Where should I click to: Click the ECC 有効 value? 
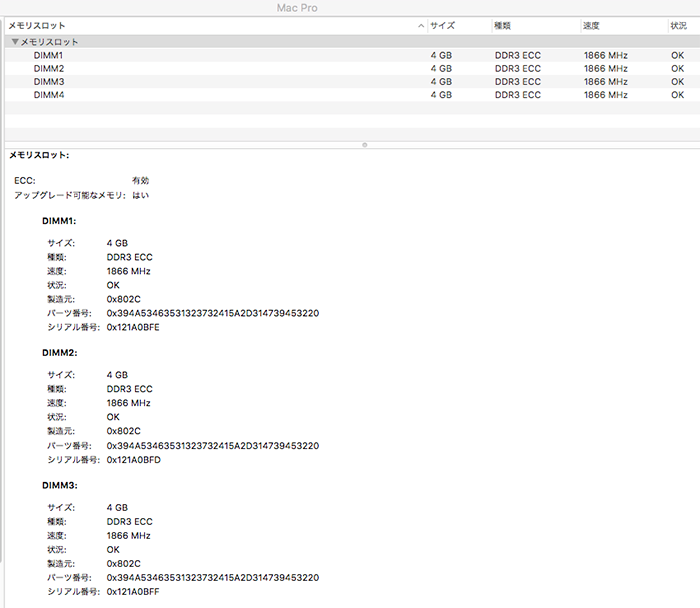tap(141, 180)
